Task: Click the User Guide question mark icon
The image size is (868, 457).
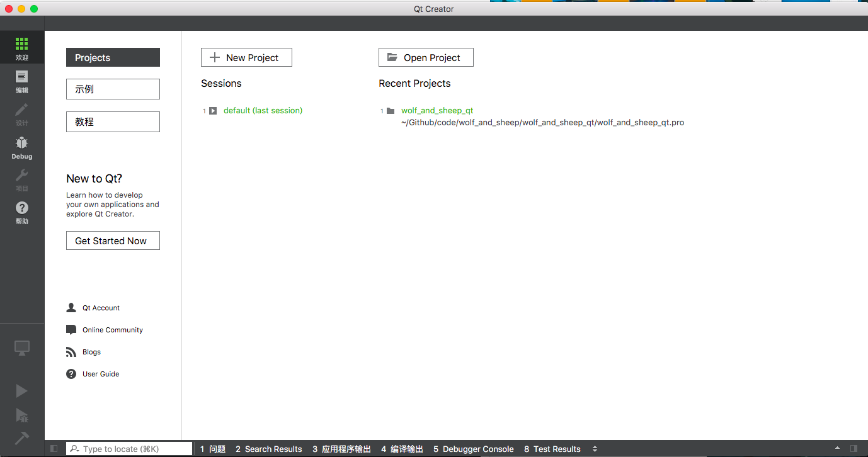Action: 71,374
